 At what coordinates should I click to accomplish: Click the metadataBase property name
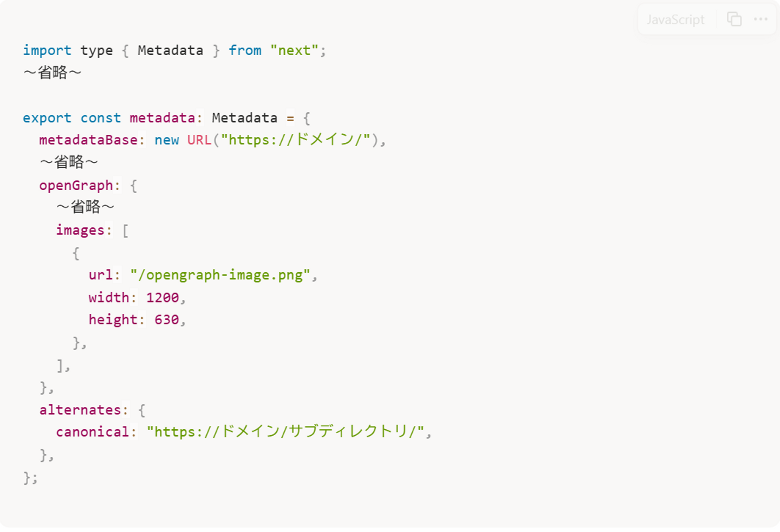(x=88, y=140)
